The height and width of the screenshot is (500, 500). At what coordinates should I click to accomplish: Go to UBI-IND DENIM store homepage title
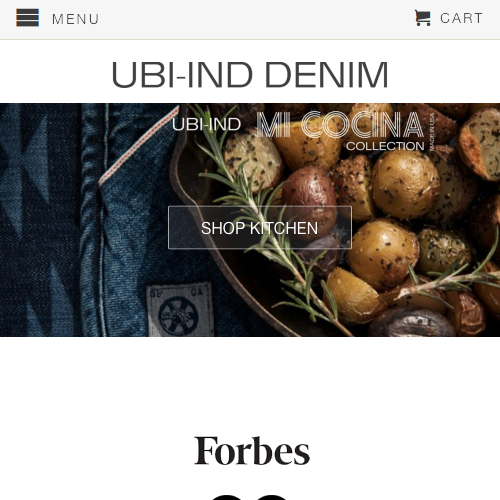pyautogui.click(x=250, y=75)
